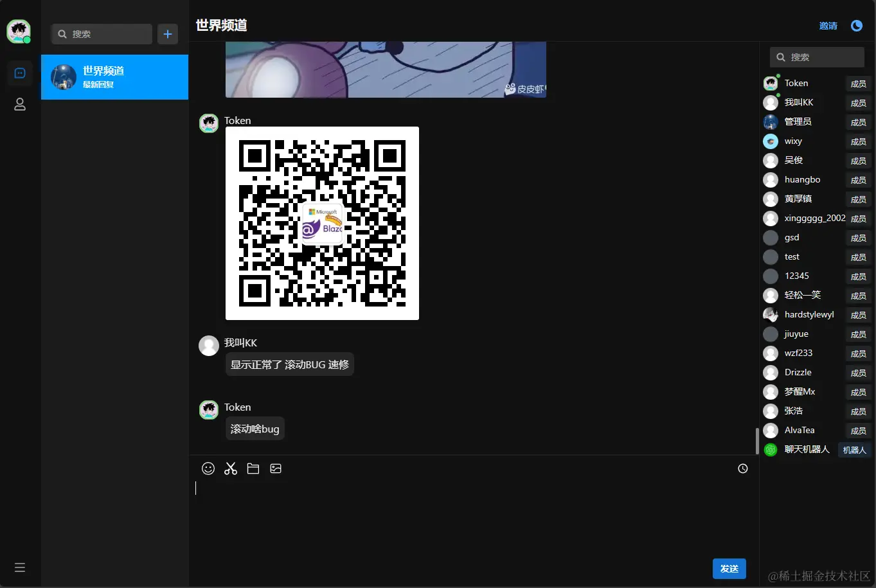Click the avatar icon of hardstylewyl in member list
Screen dimensions: 876x588
pos(771,315)
